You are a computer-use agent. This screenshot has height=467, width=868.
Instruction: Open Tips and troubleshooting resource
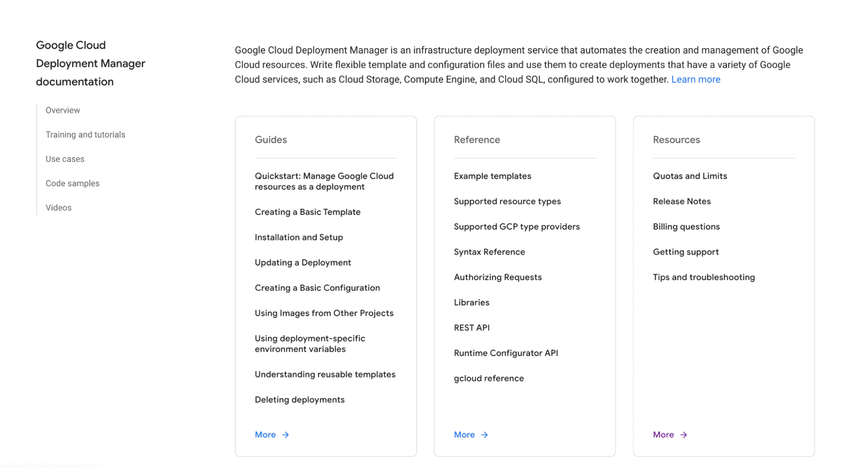click(x=704, y=277)
